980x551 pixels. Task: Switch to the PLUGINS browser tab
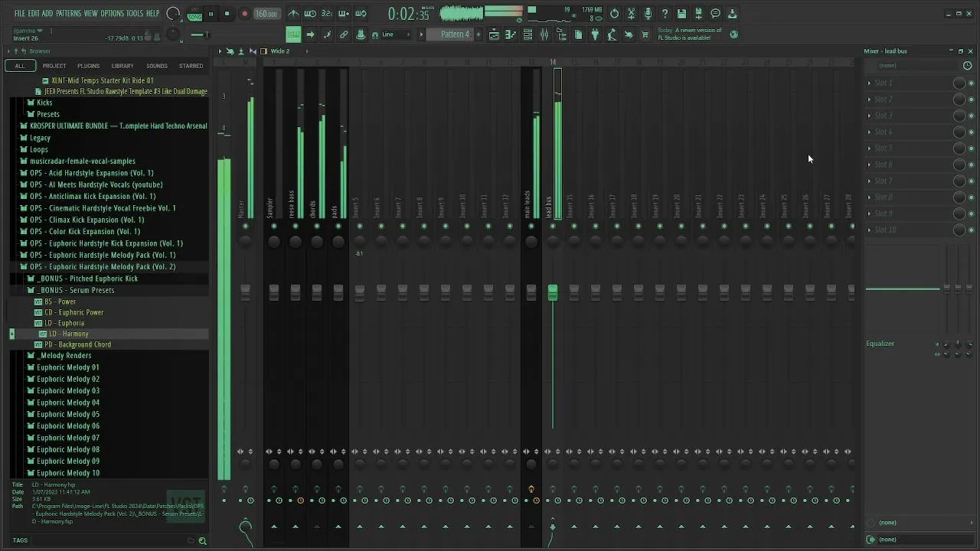[x=88, y=66]
